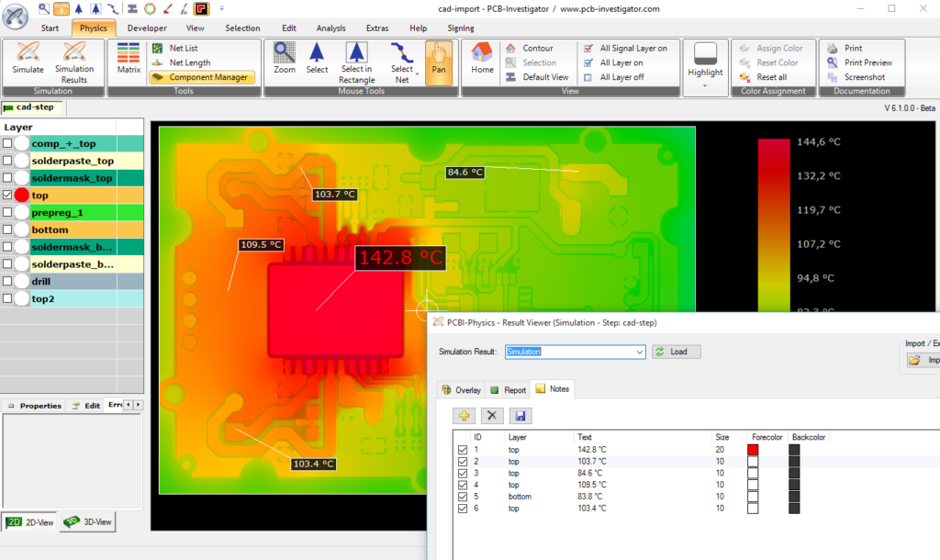Click the green circle icon in quick access toolbar

[150, 8]
